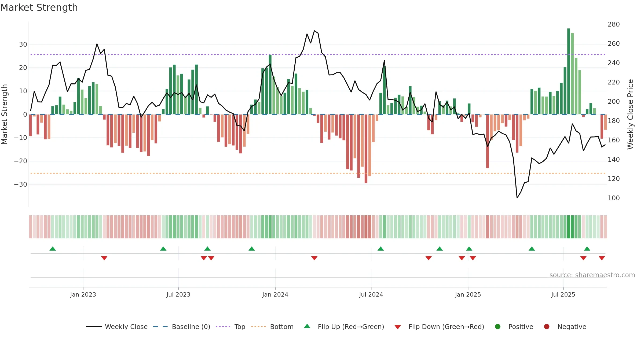Viewport: 644px width, 362px height.
Task: Click the final red Flip Down triangle at chart end
Action: tap(602, 258)
